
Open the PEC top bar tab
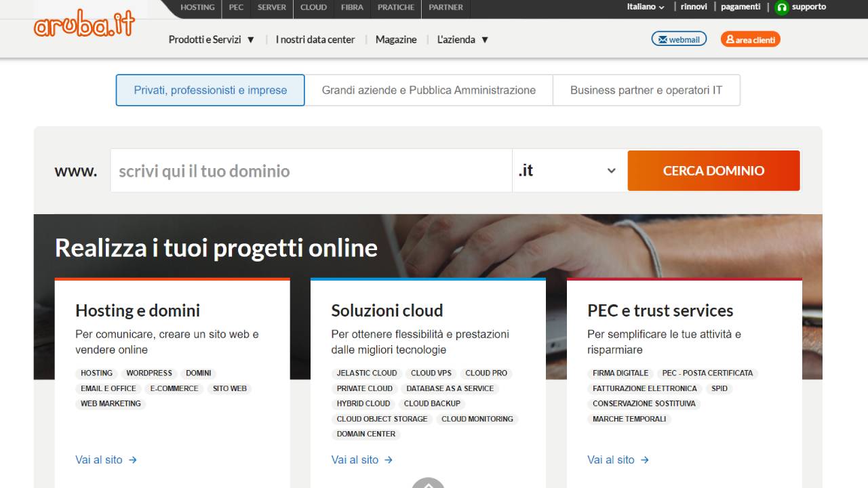coord(236,7)
